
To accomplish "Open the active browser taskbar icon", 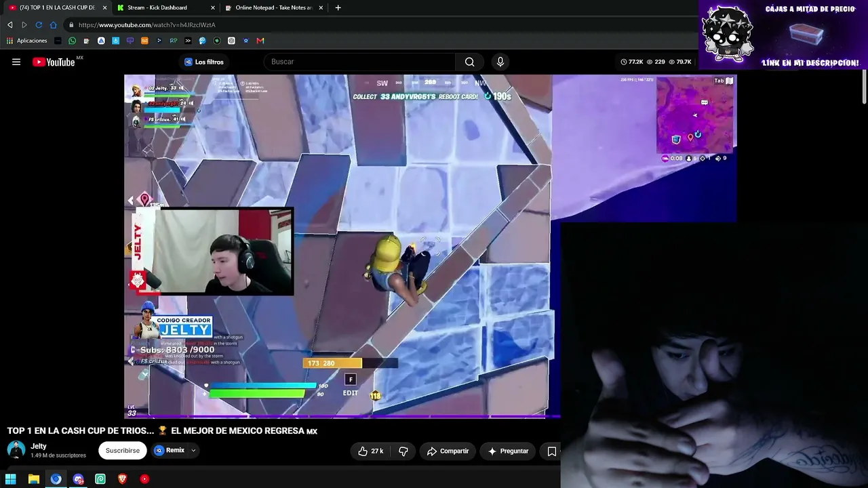I will coord(56,479).
